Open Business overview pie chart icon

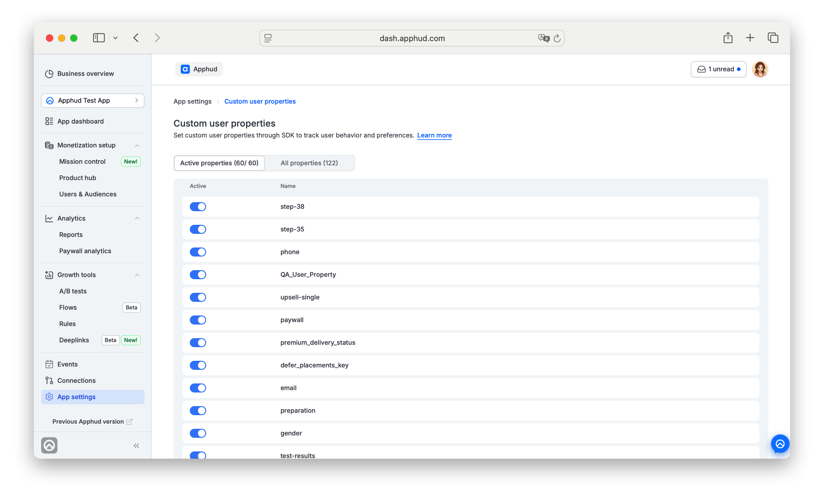49,73
